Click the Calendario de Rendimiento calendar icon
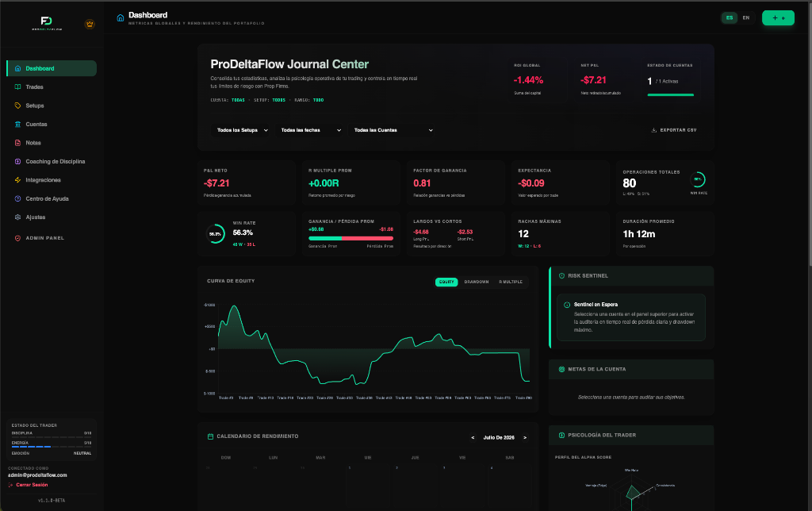Image resolution: width=812 pixels, height=511 pixels. 210,436
